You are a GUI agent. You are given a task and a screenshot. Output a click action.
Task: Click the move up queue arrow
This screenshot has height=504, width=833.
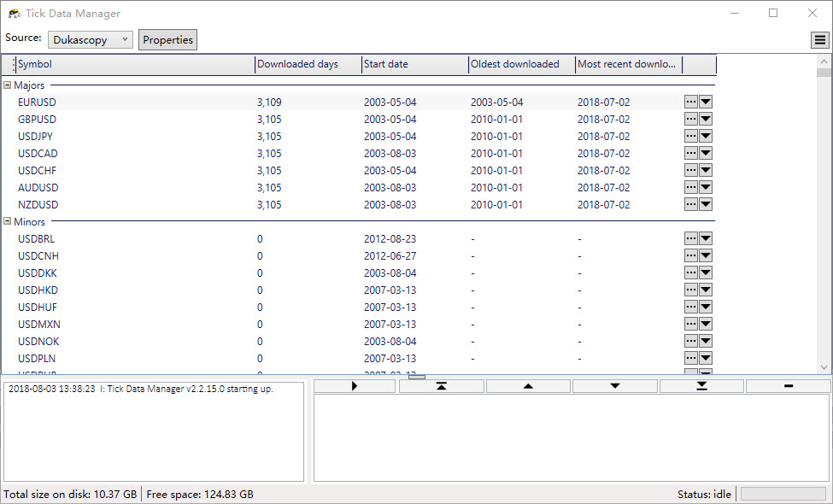click(x=527, y=386)
